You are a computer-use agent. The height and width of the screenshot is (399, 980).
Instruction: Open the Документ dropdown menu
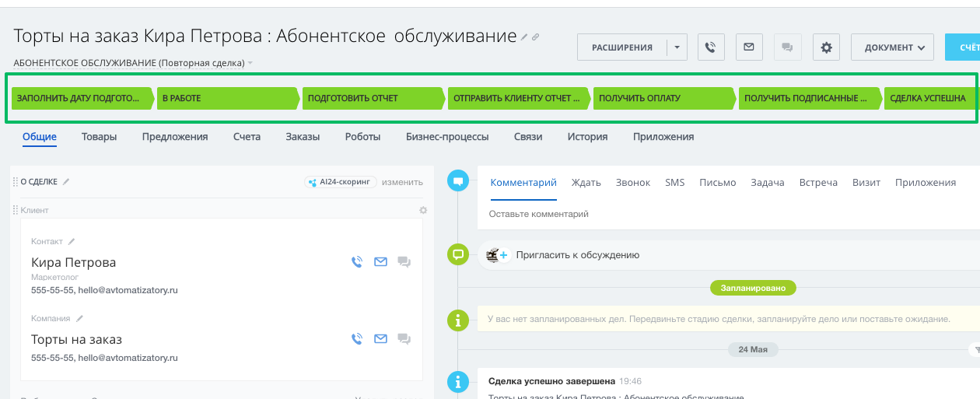pos(892,47)
